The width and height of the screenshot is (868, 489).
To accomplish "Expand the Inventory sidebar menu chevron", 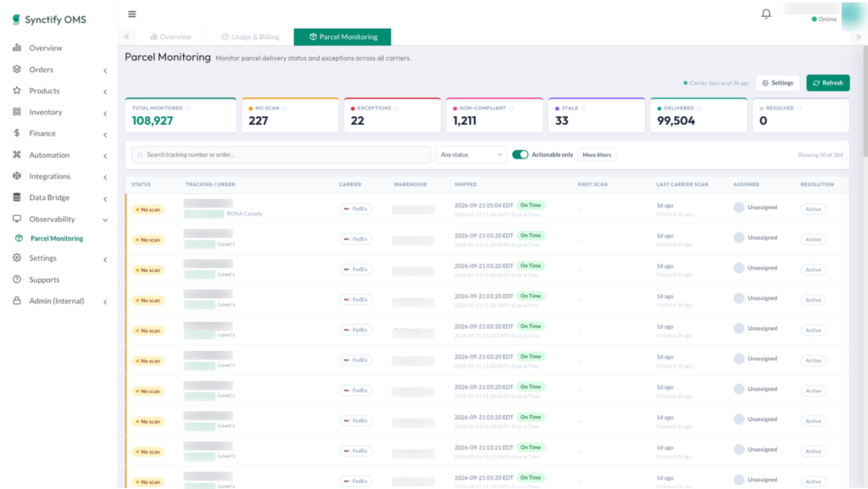I will click(x=105, y=113).
